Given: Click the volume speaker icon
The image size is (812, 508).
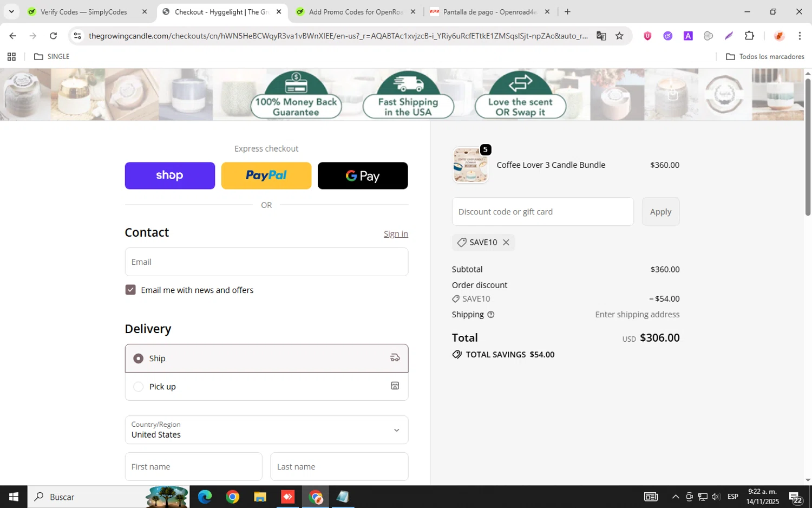Looking at the screenshot, I should tap(716, 497).
